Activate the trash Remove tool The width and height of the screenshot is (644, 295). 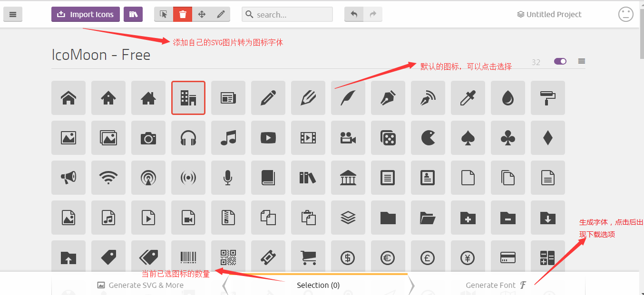click(x=183, y=14)
